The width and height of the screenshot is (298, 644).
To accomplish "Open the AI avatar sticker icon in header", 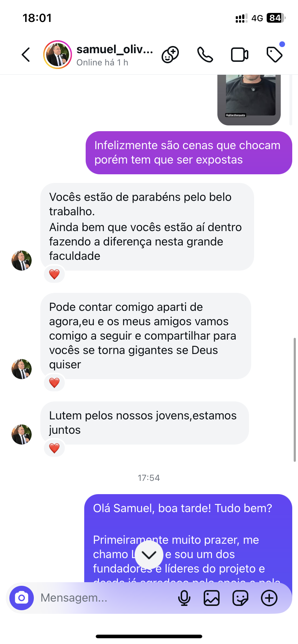I will pyautogui.click(x=170, y=55).
